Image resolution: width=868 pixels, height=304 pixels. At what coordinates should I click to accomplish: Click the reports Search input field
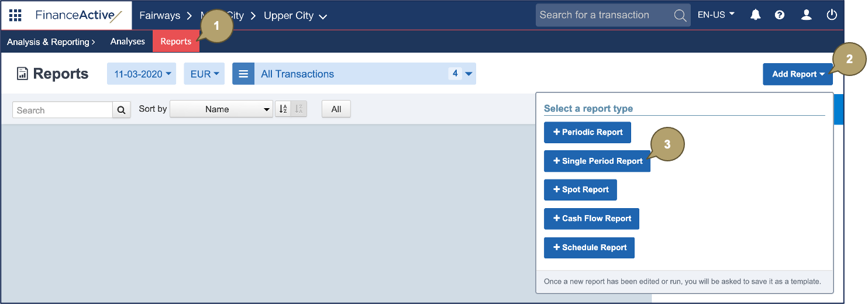coord(63,110)
